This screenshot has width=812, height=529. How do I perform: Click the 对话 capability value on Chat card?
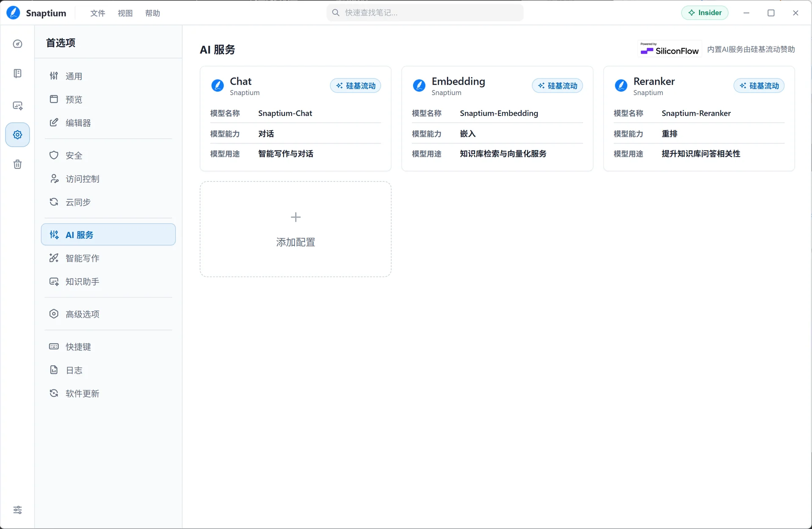(x=266, y=134)
